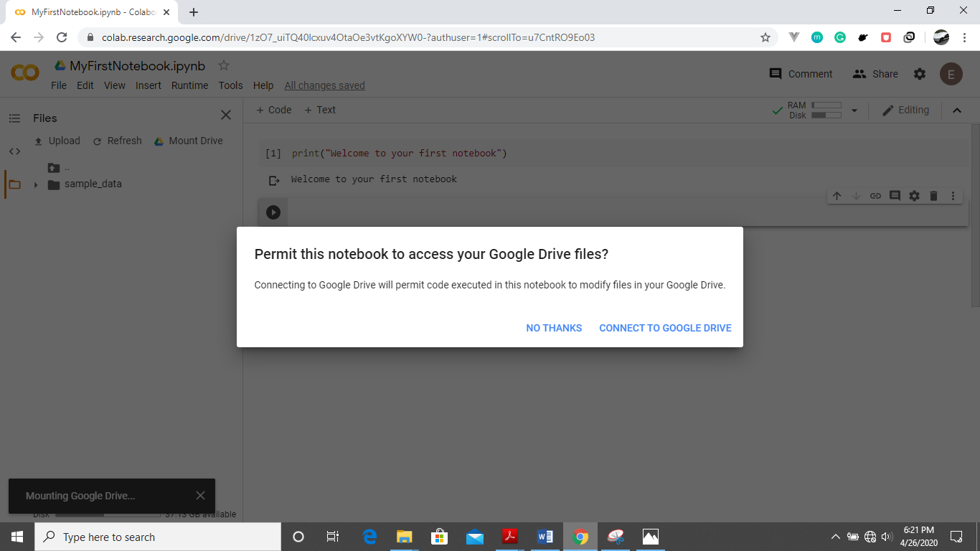Close the Files side panel

point(226,115)
